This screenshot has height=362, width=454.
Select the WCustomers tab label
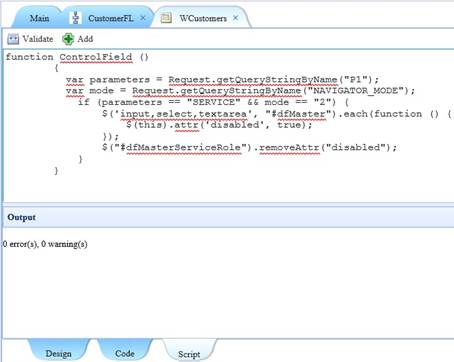(203, 18)
